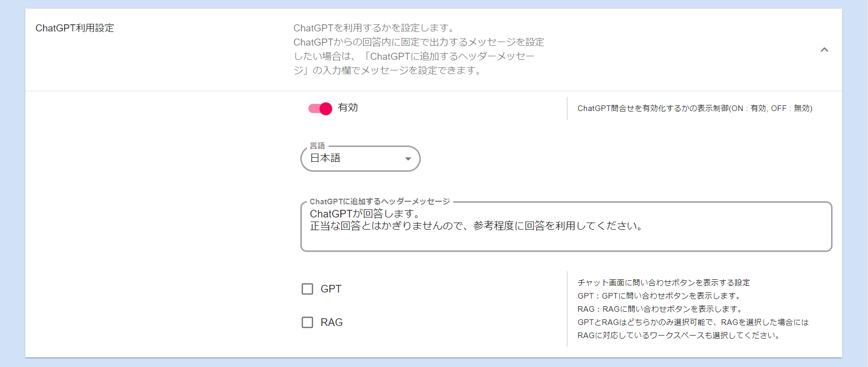Viewport: 868px width, 367px height.
Task: Click inside the header message text area
Action: pyautogui.click(x=565, y=241)
